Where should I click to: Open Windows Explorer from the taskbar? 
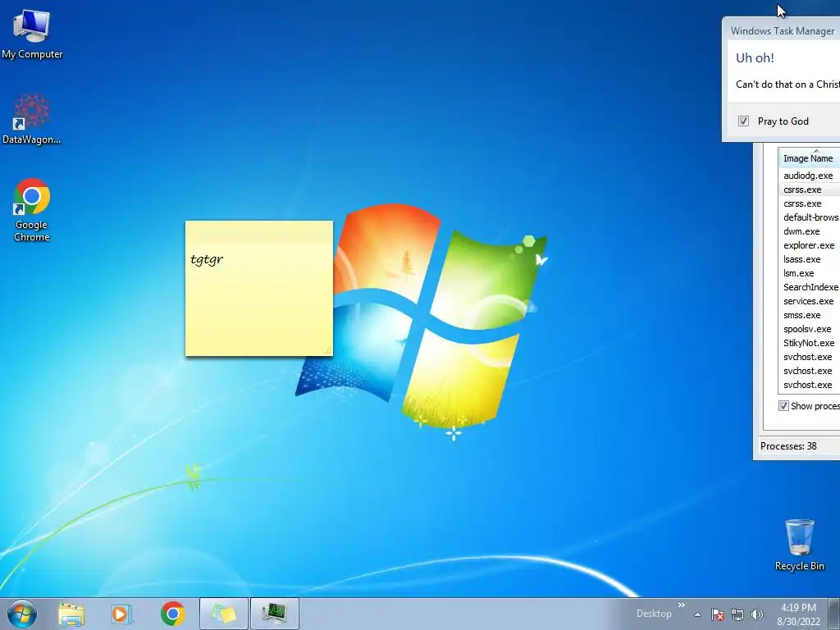coord(71,614)
